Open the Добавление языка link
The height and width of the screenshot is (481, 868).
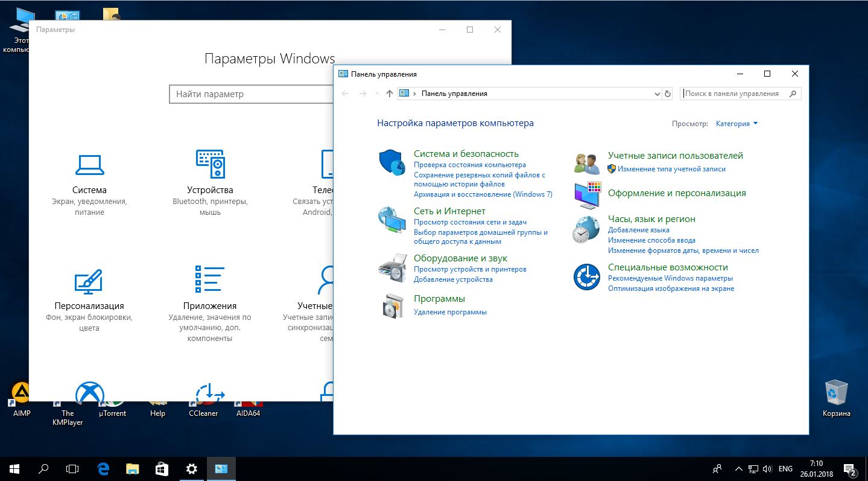638,230
